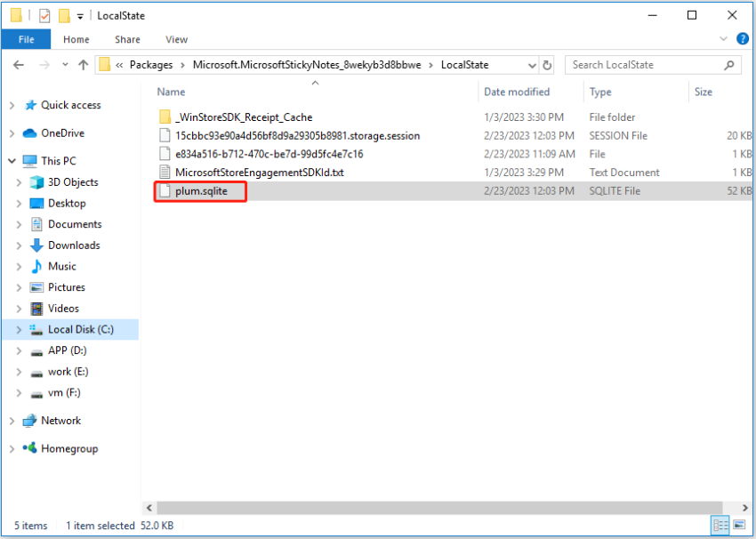Refresh the LocalState folder view
The height and width of the screenshot is (539, 756).
coord(546,64)
